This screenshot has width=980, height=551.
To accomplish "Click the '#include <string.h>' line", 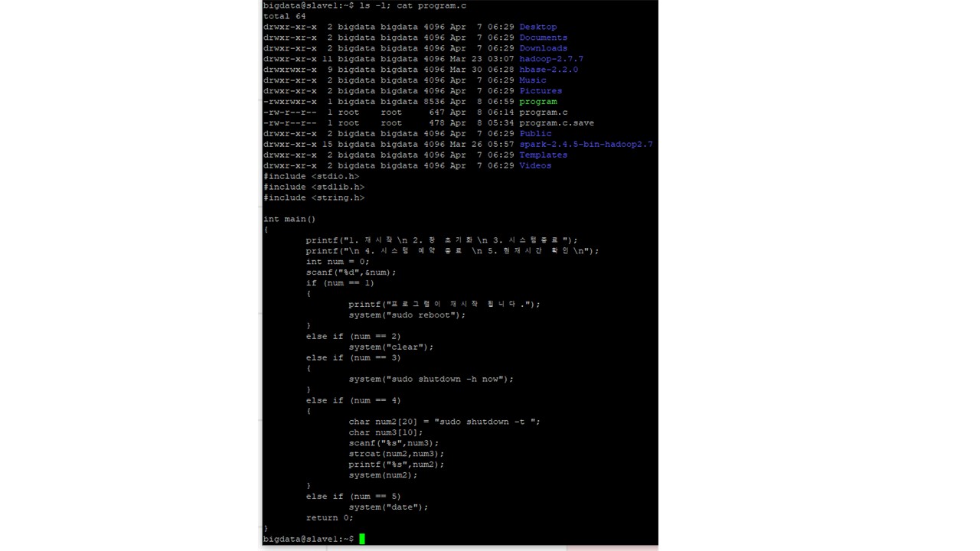I will [314, 198].
